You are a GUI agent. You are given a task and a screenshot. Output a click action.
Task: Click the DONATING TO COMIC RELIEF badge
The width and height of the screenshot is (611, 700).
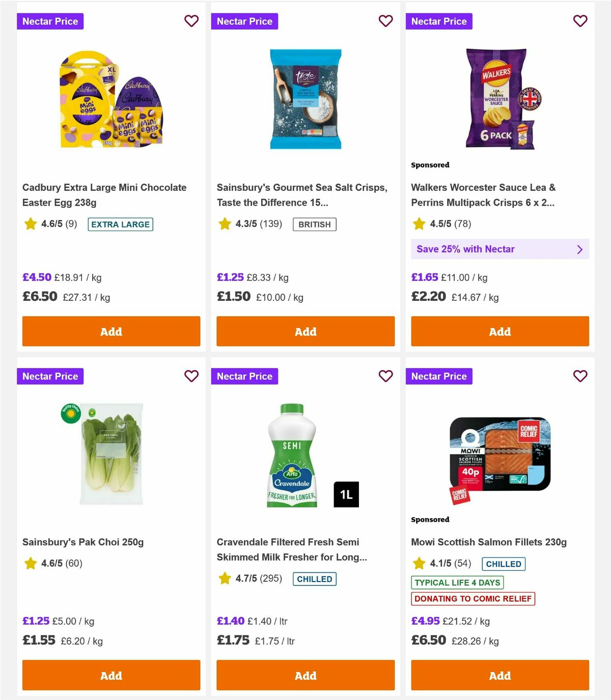473,599
